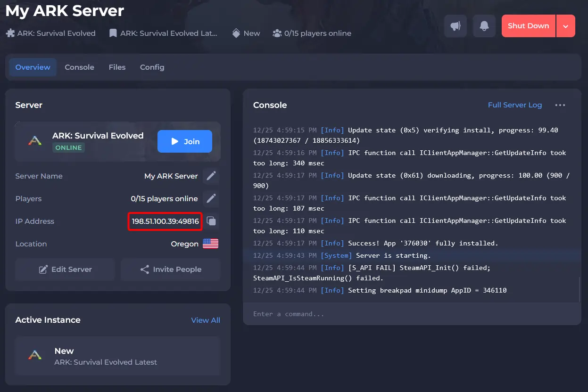Screen dimensions: 588x392
Task: Click the 'My ARK Server' page title
Action: 65,10
